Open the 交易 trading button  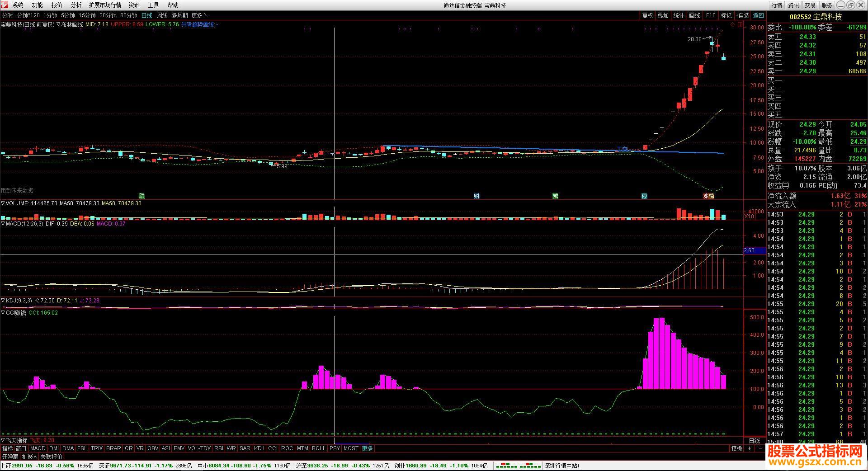click(810, 5)
